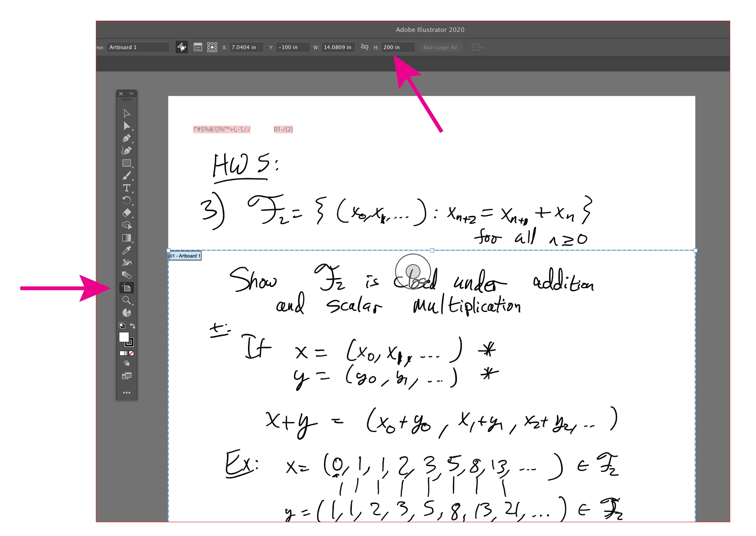Open the align options dropdown in control bar
The width and height of the screenshot is (756, 536).
478,47
